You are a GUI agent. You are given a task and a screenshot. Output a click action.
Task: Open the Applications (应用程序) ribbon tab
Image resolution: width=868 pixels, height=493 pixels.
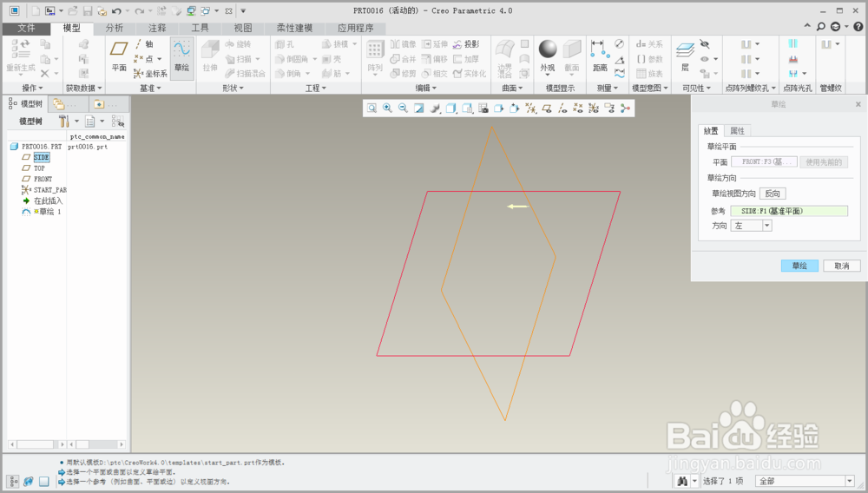[x=355, y=28]
